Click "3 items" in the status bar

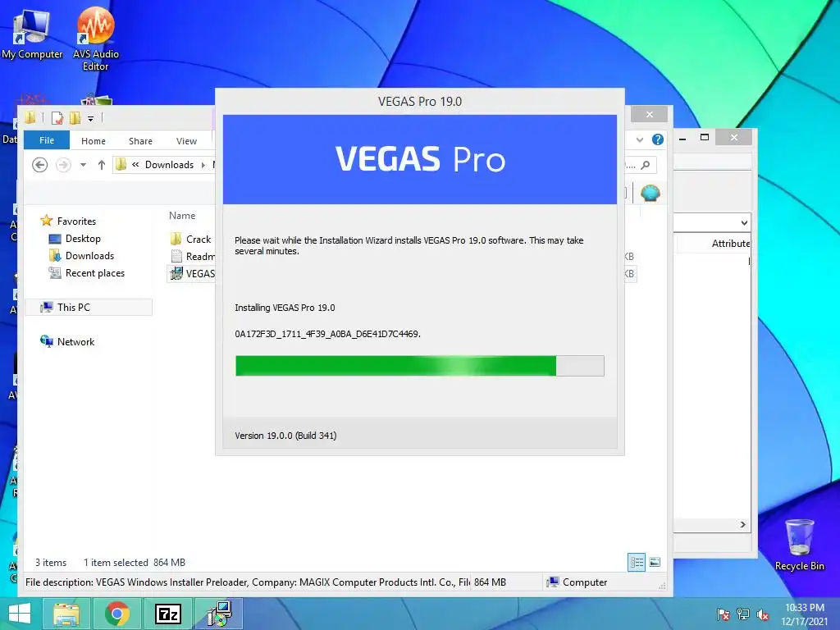pyautogui.click(x=51, y=563)
